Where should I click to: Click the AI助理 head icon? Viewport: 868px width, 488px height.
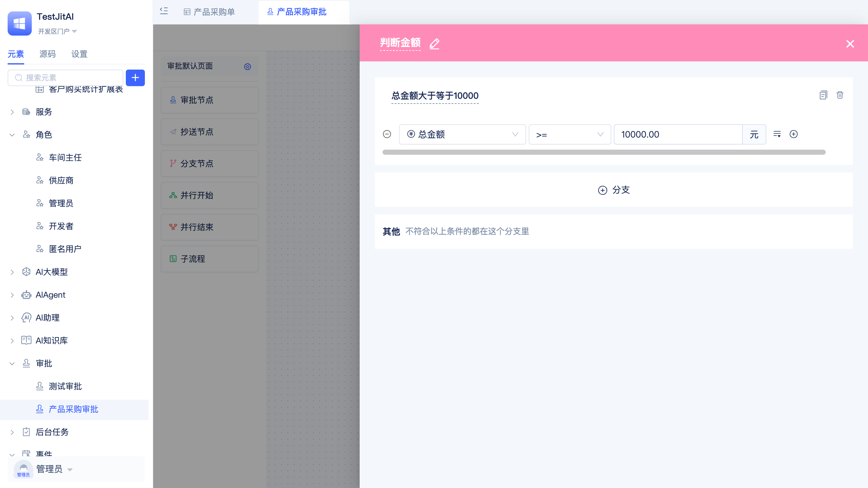tap(26, 317)
